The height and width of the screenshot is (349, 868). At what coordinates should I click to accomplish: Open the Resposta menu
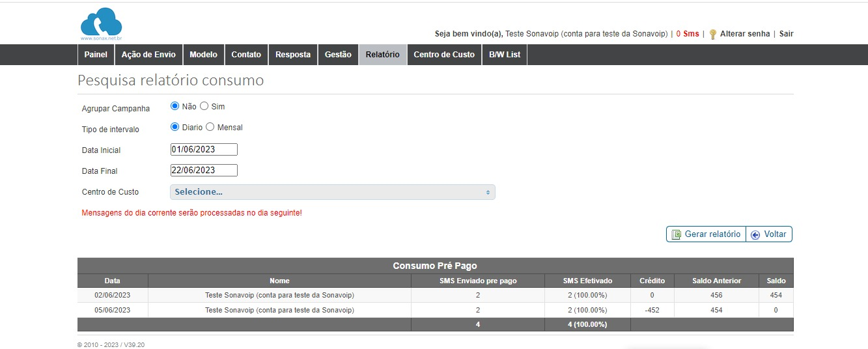click(293, 55)
